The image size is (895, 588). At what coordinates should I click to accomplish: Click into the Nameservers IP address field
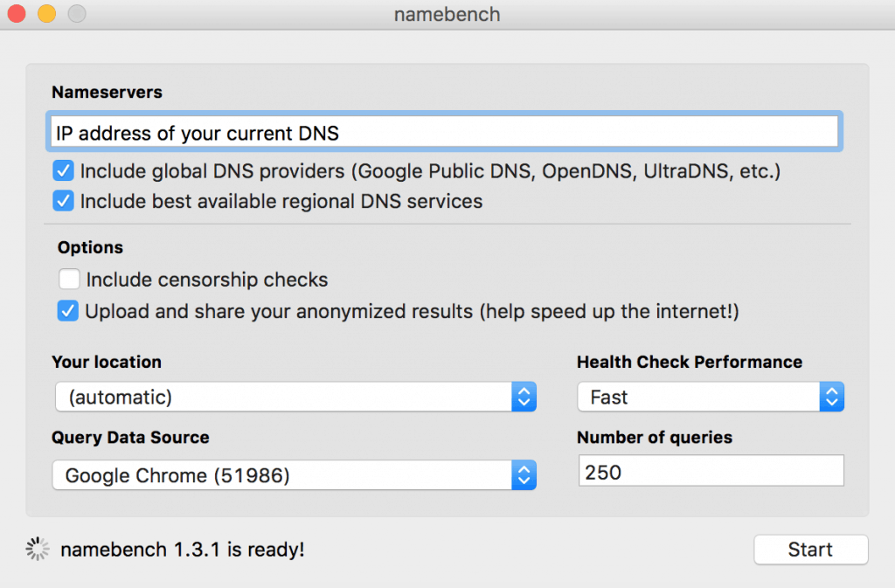[x=443, y=133]
